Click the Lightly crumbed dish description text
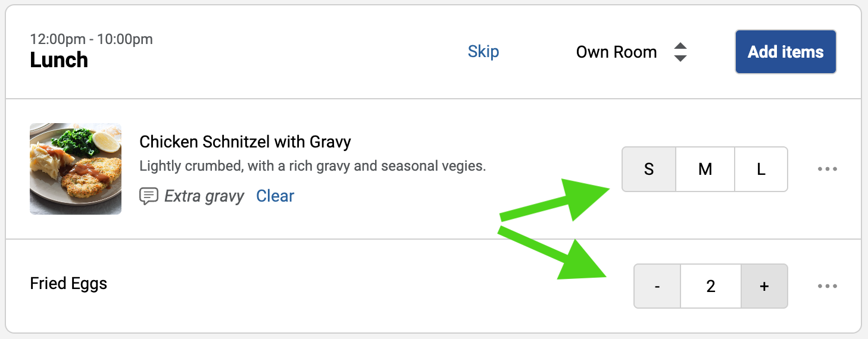 [313, 166]
